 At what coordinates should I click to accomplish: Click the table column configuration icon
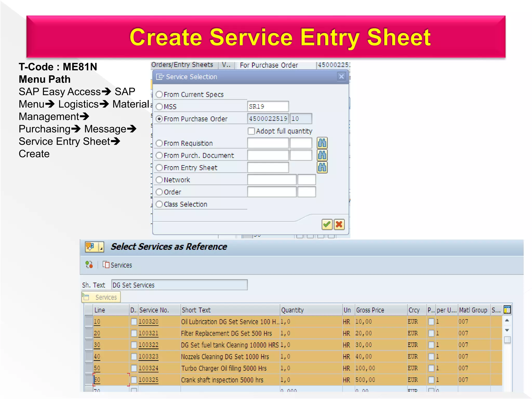tap(507, 310)
